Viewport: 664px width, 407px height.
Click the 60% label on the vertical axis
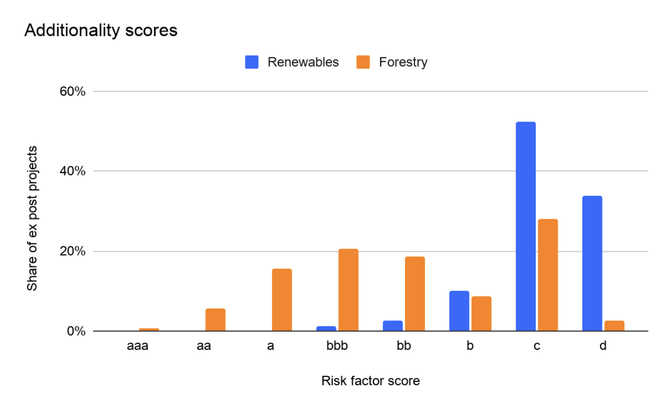(75, 92)
